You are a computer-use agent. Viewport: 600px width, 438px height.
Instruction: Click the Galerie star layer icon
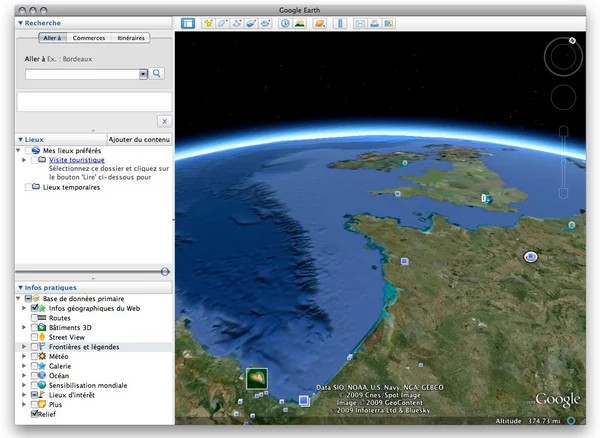tap(42, 366)
